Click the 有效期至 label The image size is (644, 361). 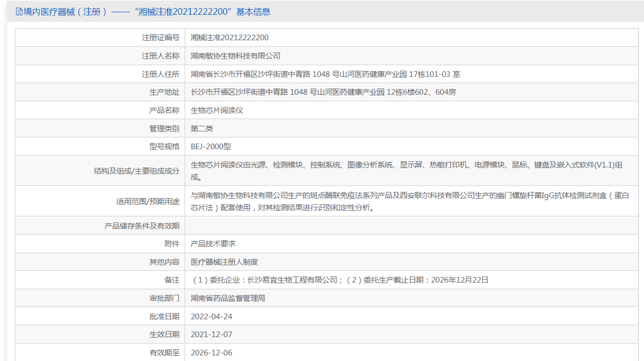[164, 353]
